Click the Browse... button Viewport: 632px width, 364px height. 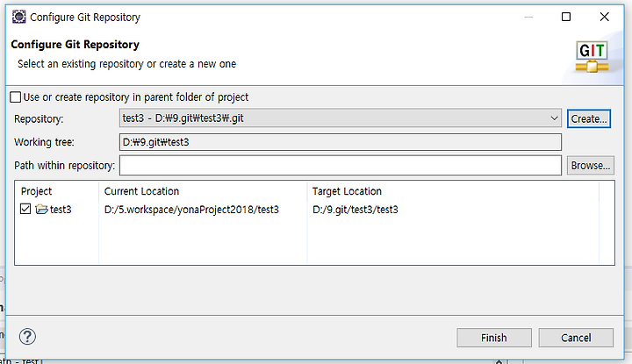click(x=591, y=166)
